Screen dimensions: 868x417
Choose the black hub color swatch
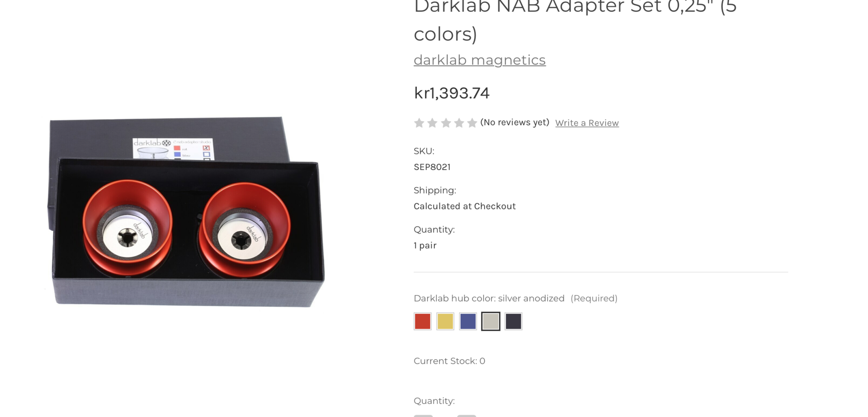click(514, 321)
